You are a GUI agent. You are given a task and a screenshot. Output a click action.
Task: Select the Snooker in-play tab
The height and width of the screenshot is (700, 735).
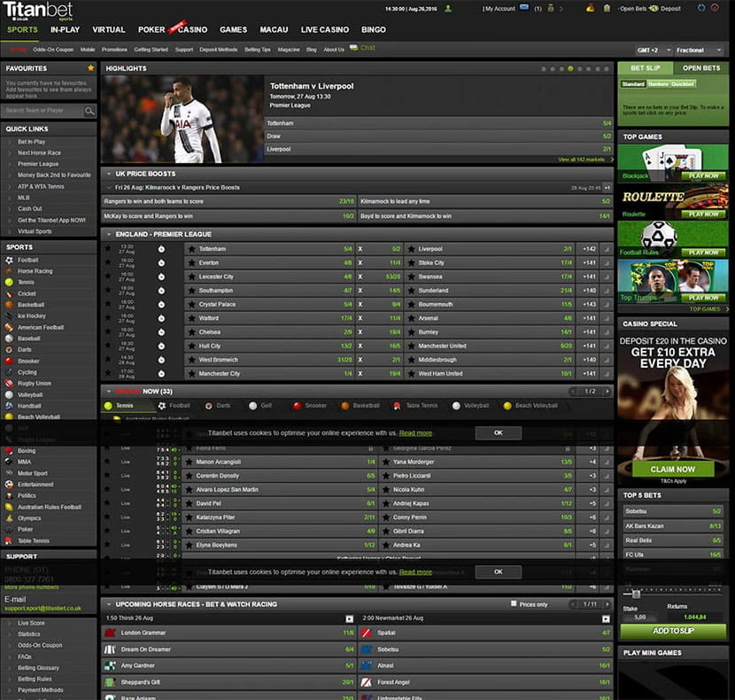coord(310,405)
